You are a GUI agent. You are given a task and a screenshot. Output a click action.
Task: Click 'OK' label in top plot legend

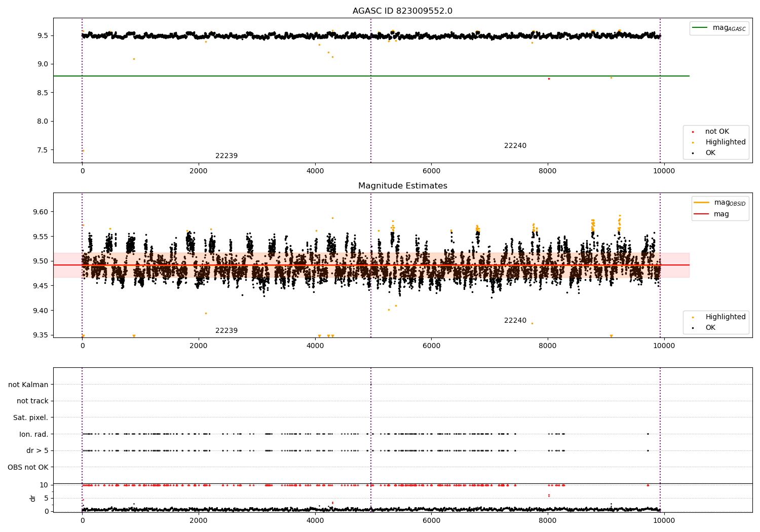(x=710, y=153)
